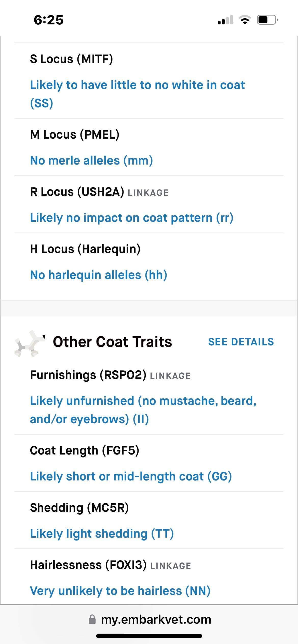Tap the dog icon beside Other Coat Traits
The image size is (298, 644).
tap(30, 343)
